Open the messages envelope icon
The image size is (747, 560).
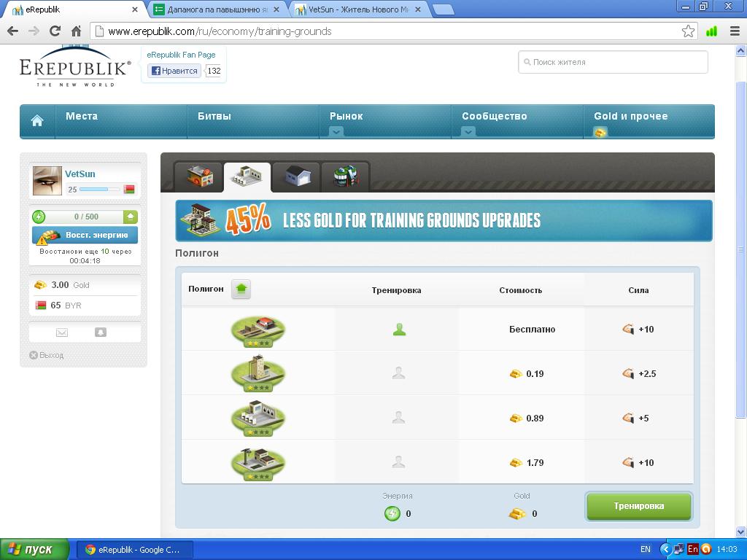tap(62, 332)
